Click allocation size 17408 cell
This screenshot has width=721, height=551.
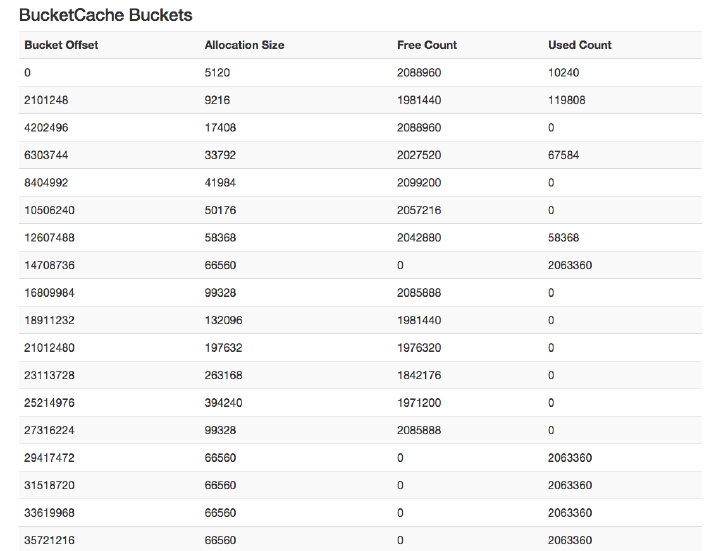click(220, 128)
